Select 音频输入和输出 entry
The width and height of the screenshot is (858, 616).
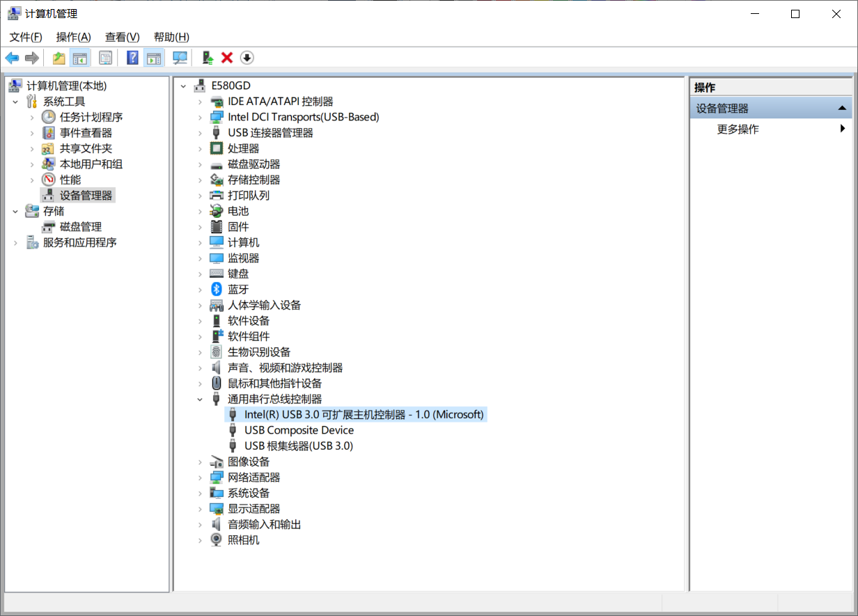tap(265, 524)
